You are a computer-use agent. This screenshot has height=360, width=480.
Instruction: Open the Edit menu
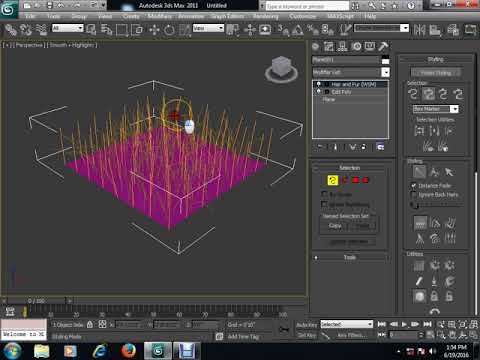[30, 16]
